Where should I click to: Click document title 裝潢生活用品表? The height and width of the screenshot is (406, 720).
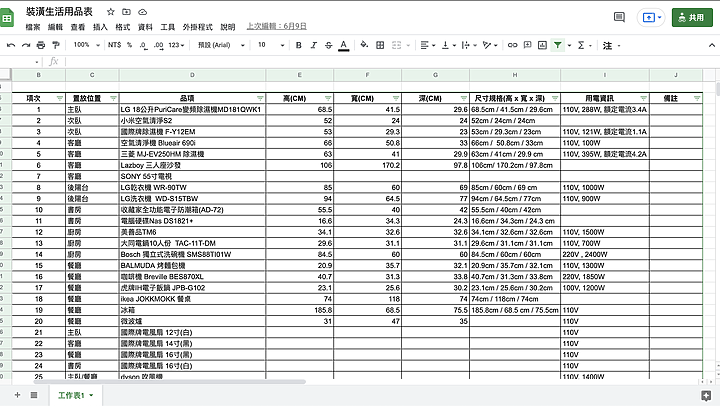pyautogui.click(x=59, y=11)
